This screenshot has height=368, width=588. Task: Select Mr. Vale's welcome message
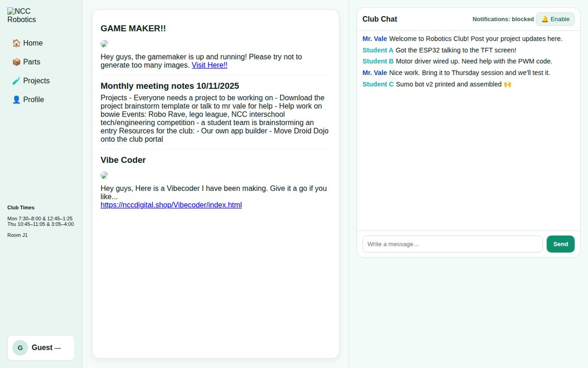pos(463,39)
